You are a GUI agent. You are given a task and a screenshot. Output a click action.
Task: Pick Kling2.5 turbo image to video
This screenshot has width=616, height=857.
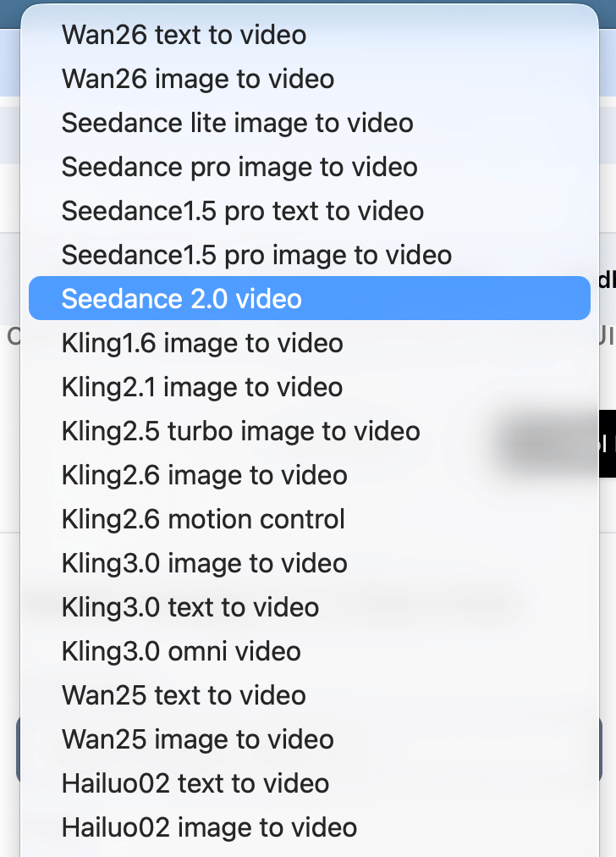point(240,431)
